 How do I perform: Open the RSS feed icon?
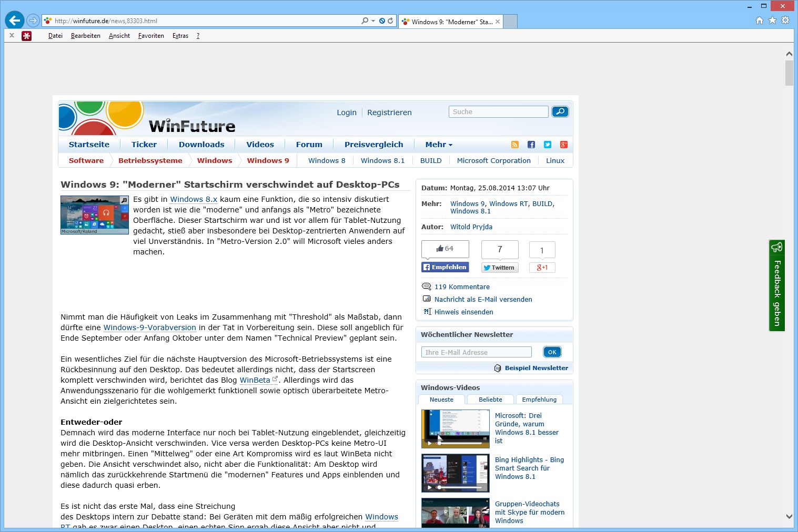[x=515, y=145]
